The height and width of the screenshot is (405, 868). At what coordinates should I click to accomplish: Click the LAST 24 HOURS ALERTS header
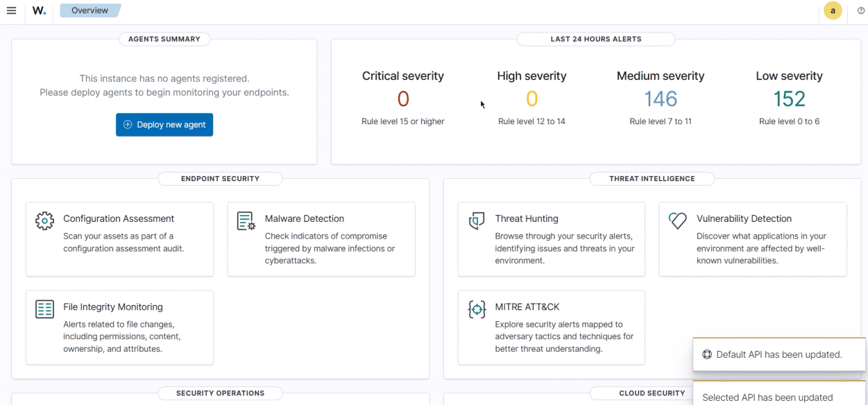pyautogui.click(x=596, y=39)
